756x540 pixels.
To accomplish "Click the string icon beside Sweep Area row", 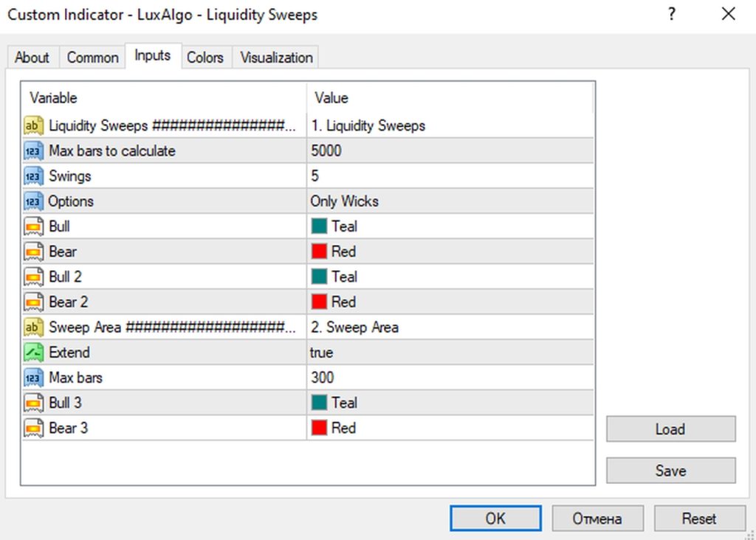I will (x=32, y=327).
